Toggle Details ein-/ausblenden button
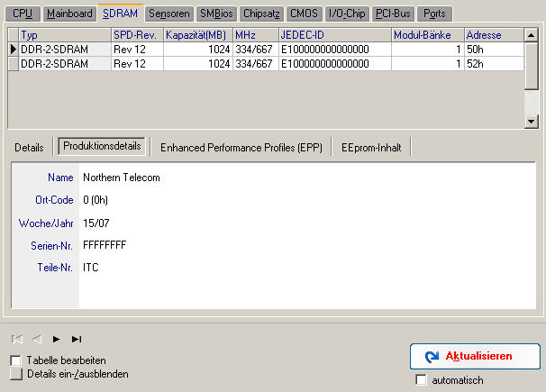Viewport: 546px width, 392px height. tap(16, 374)
